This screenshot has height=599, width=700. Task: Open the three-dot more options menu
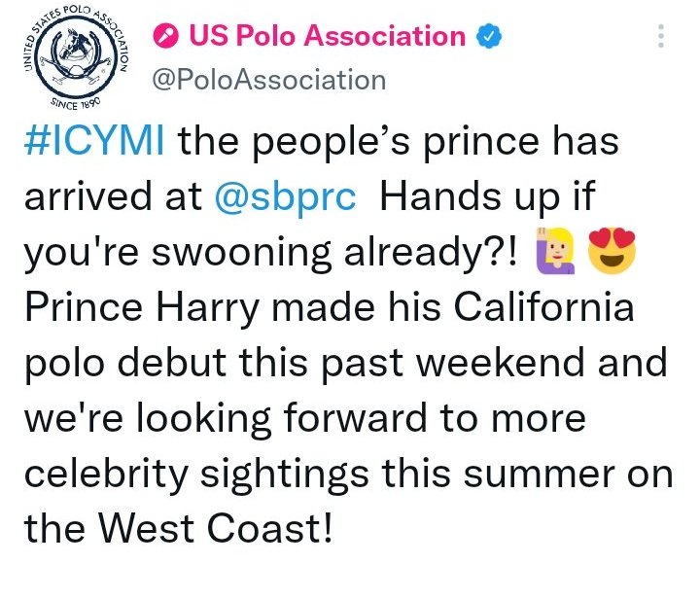(x=661, y=37)
